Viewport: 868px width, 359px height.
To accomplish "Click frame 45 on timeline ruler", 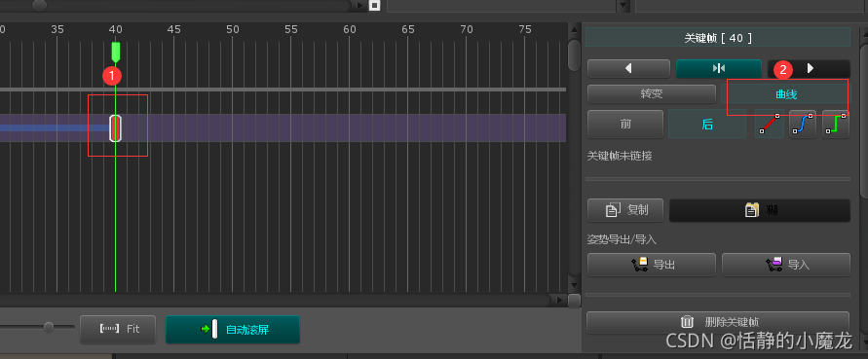I will pyautogui.click(x=173, y=29).
